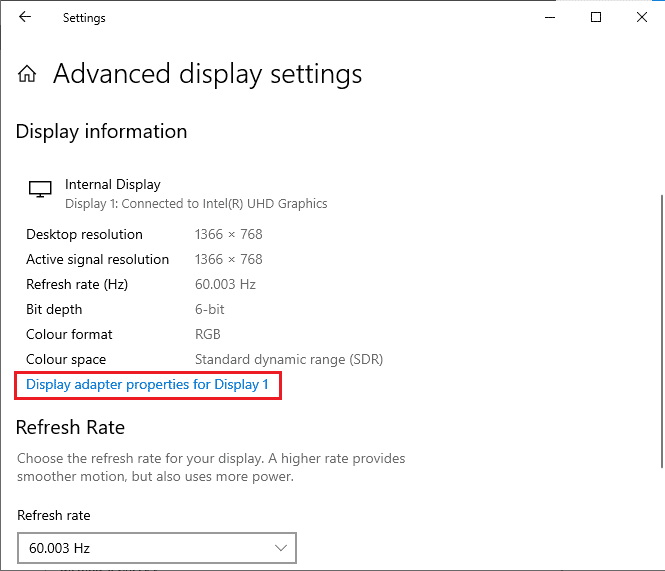665x571 pixels.
Task: Click the 6-bit bit depth value
Action: click(x=208, y=309)
